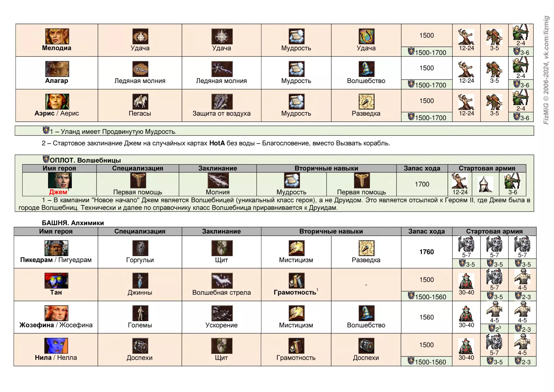
Task: Click Нила hero portrait
Action: click(x=56, y=346)
